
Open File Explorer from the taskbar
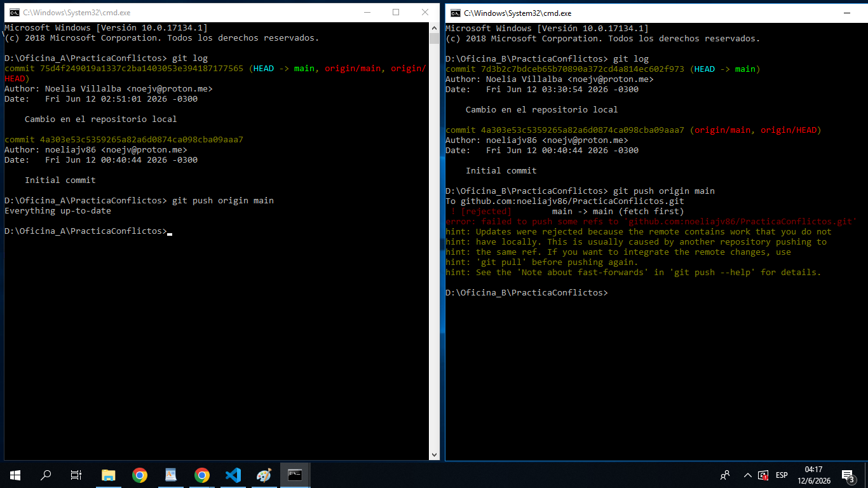(x=109, y=475)
